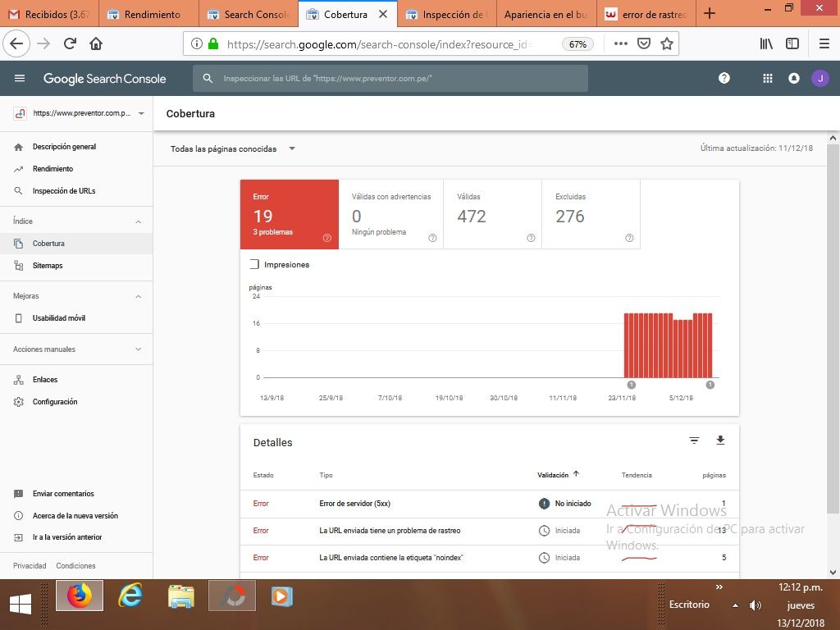Open Usabilidad móvil in the sidebar
Image resolution: width=840 pixels, height=630 pixels.
point(76,318)
